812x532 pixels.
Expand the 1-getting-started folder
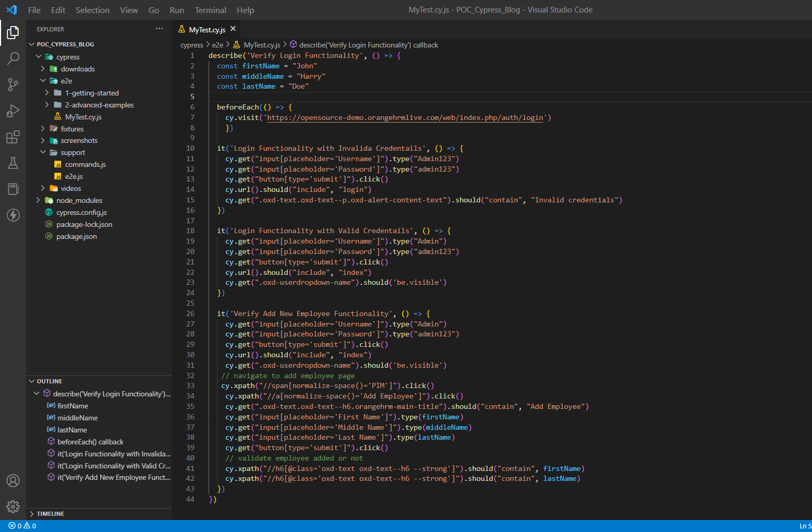(x=47, y=93)
